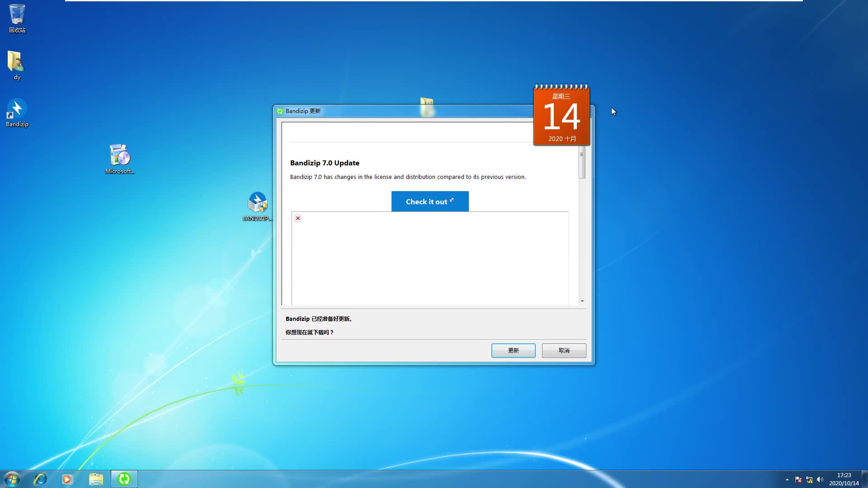Viewport: 868px width, 488px height.
Task: Open Internet Explorer from the taskbar
Action: [x=40, y=479]
